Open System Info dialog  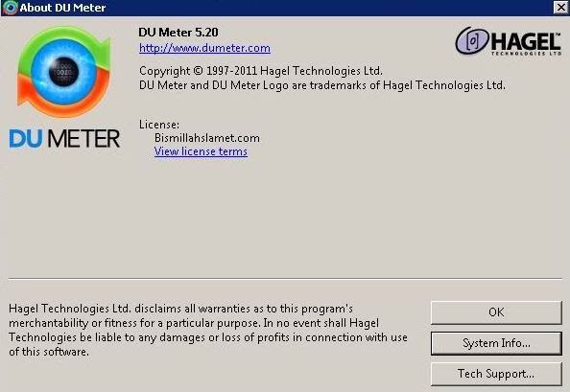click(496, 343)
